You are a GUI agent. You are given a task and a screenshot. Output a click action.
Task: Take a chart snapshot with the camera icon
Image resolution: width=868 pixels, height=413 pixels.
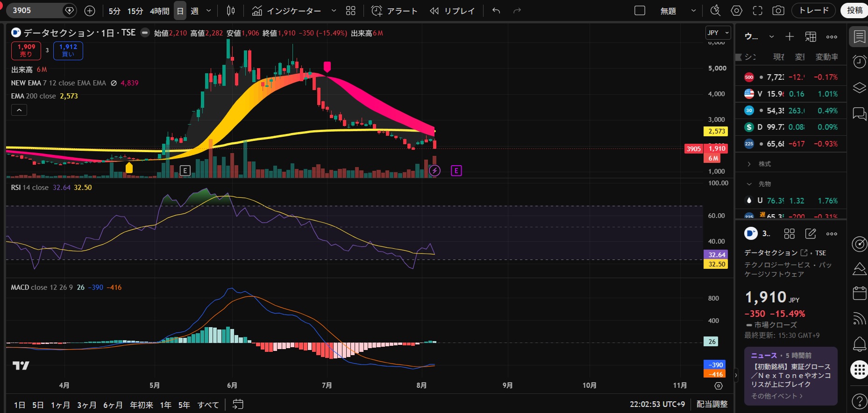click(778, 11)
